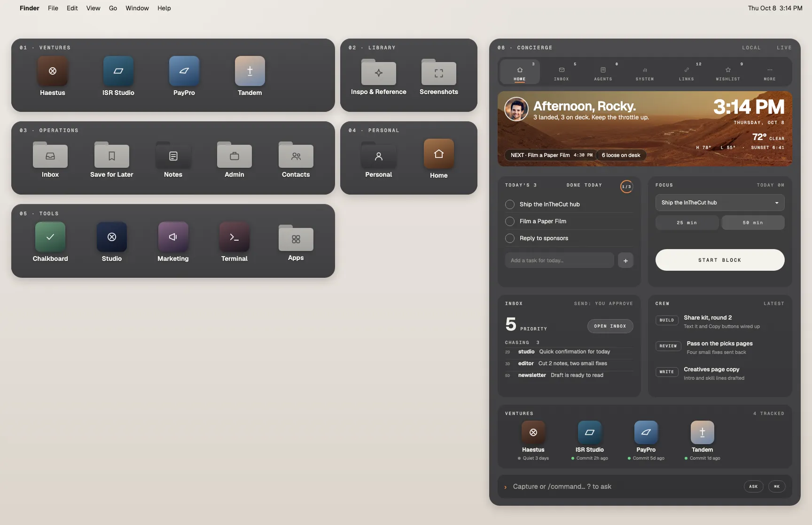Viewport: 812px width, 525px height.
Task: Open the Finder Go menu
Action: [113, 8]
